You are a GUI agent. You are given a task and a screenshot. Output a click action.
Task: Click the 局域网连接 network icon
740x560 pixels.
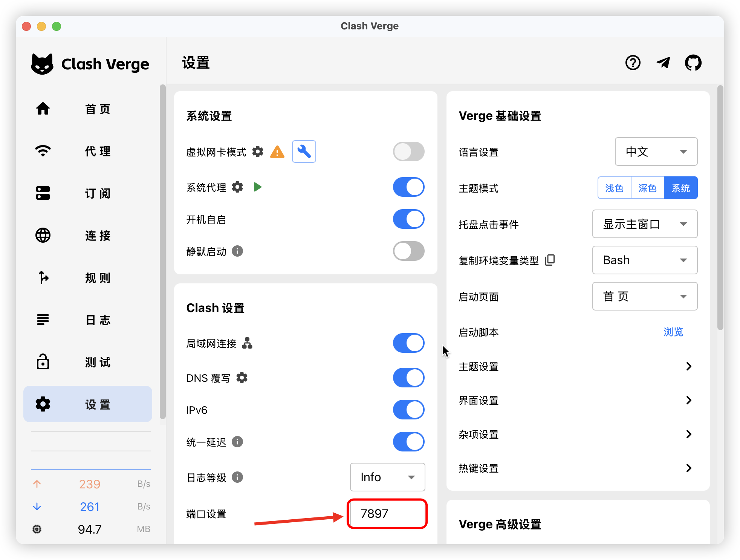point(247,343)
